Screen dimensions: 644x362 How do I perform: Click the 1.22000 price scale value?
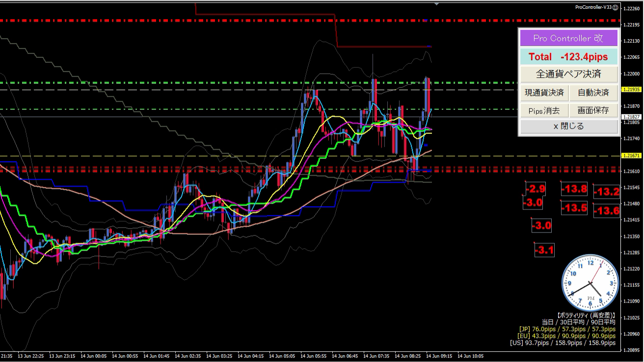point(631,74)
